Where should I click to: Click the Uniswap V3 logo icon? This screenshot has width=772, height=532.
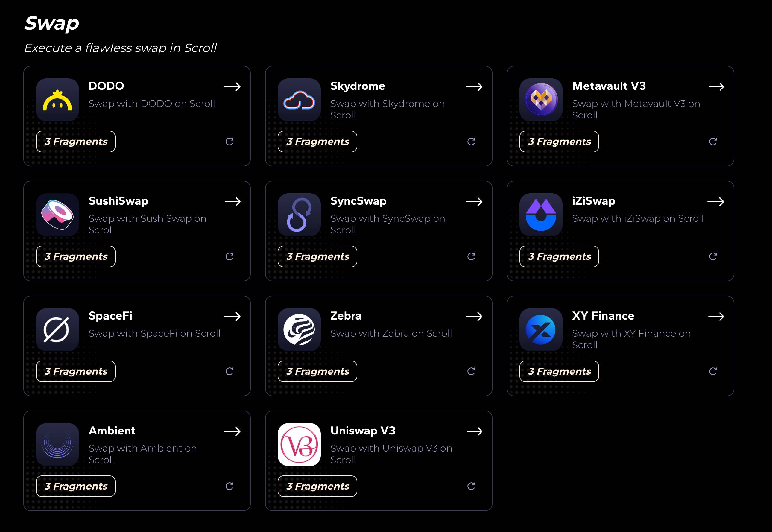tap(299, 444)
